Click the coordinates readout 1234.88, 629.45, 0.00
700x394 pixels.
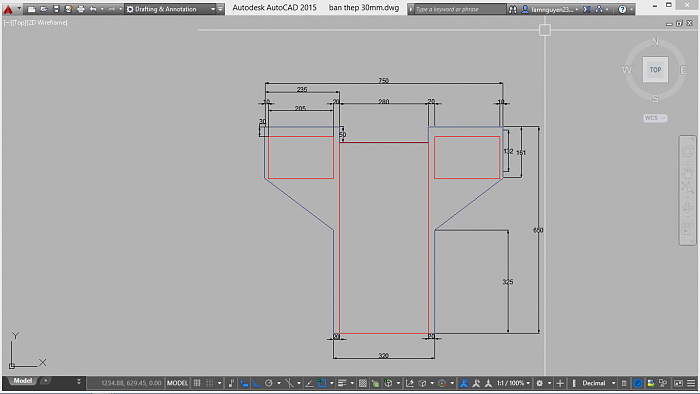point(131,383)
